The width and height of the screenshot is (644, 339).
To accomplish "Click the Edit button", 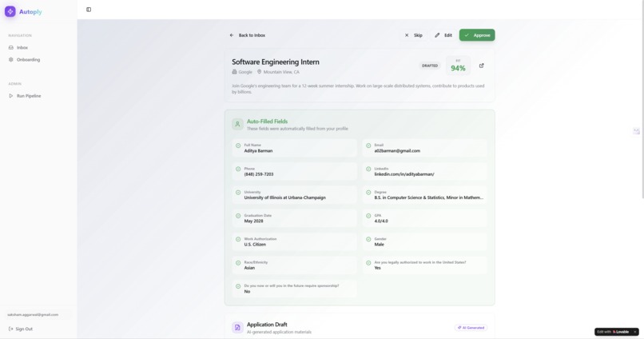I will point(443,35).
